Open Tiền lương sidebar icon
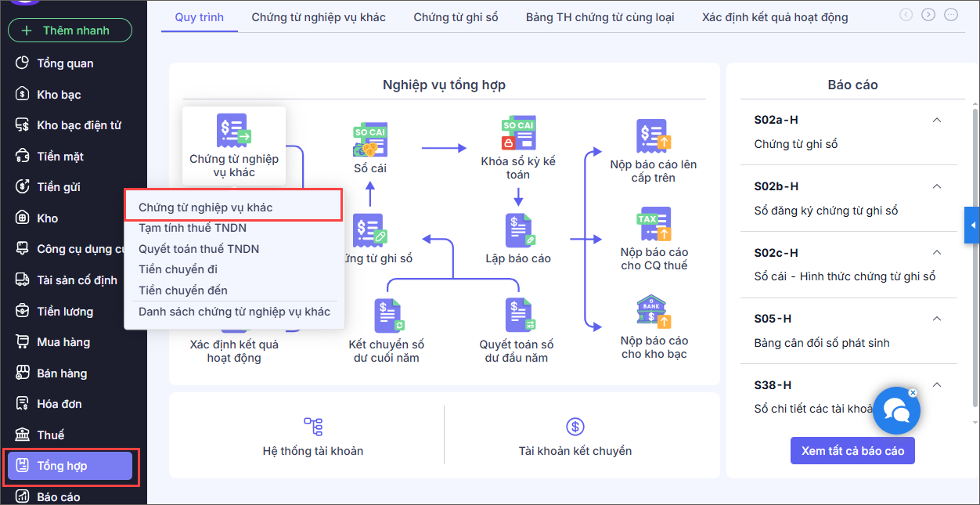Image resolution: width=980 pixels, height=505 pixels. tap(23, 312)
